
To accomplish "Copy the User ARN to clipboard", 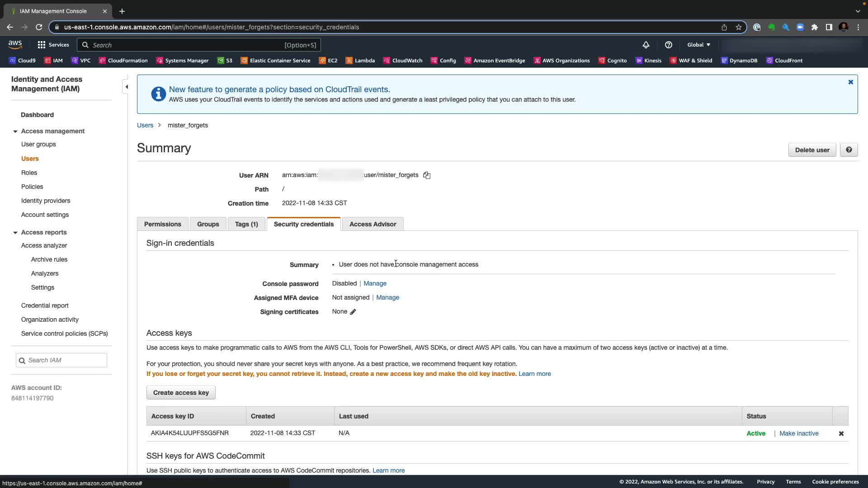I will (x=426, y=175).
